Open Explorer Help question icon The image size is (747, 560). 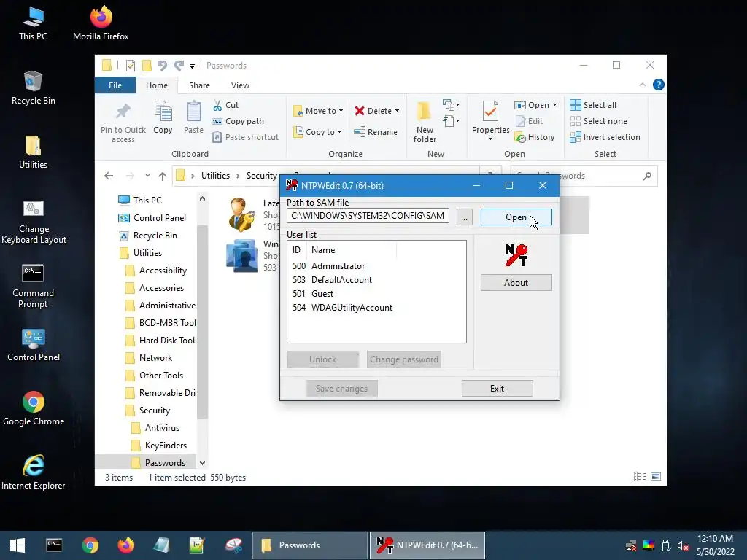(659, 85)
